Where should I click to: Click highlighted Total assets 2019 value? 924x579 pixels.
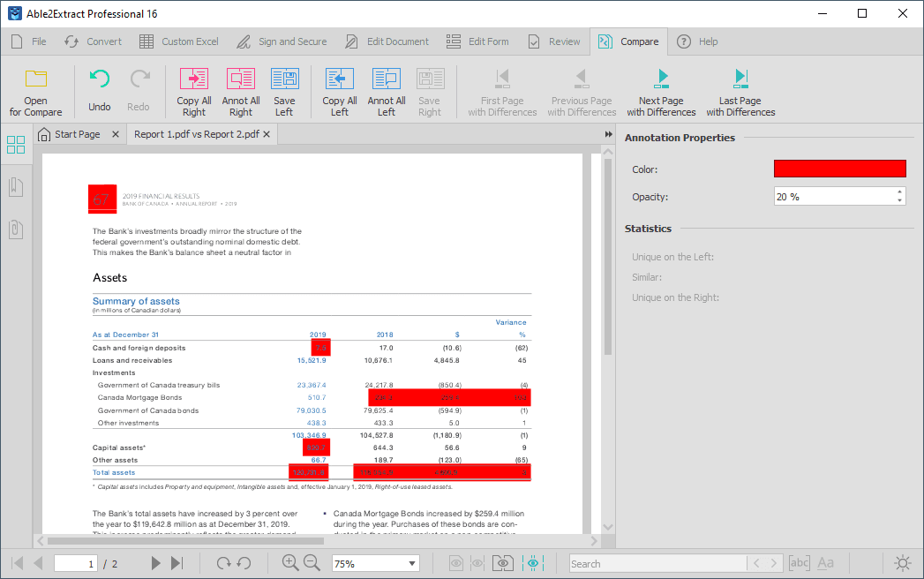[308, 472]
